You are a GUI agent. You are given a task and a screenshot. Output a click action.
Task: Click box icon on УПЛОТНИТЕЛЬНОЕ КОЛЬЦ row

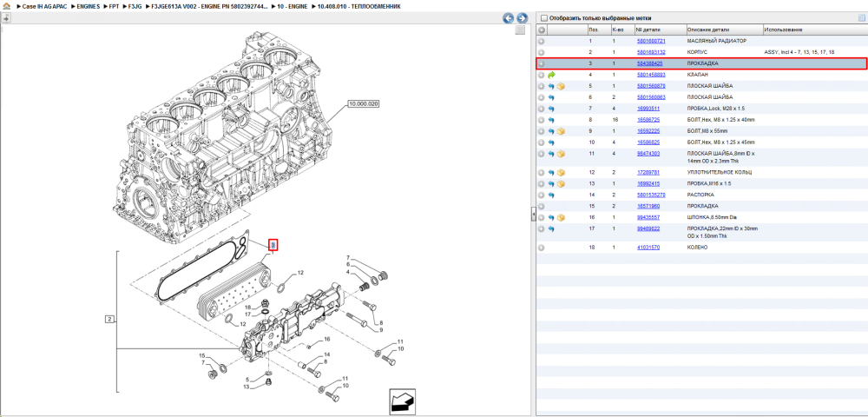pyautogui.click(x=561, y=173)
